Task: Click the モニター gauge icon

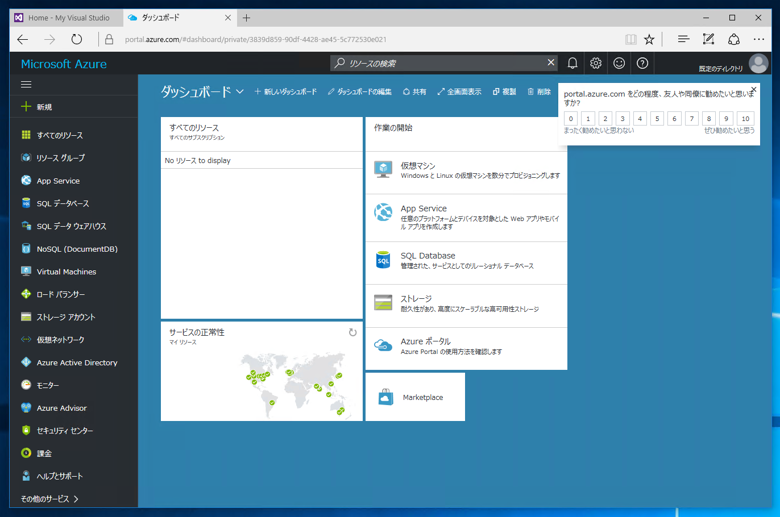Action: click(x=26, y=385)
